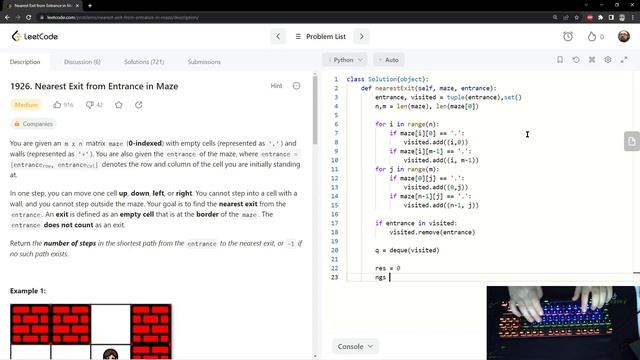Open the Python language dropdown
This screenshot has height=360, width=640.
point(344,60)
